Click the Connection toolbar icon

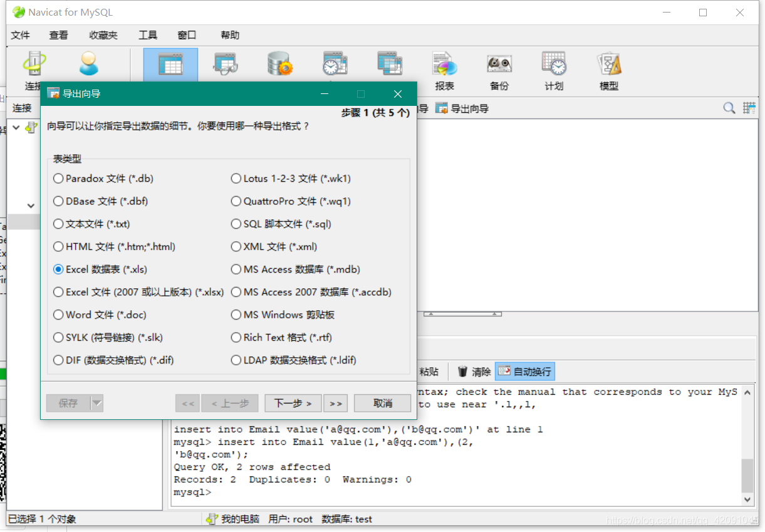coord(34,65)
